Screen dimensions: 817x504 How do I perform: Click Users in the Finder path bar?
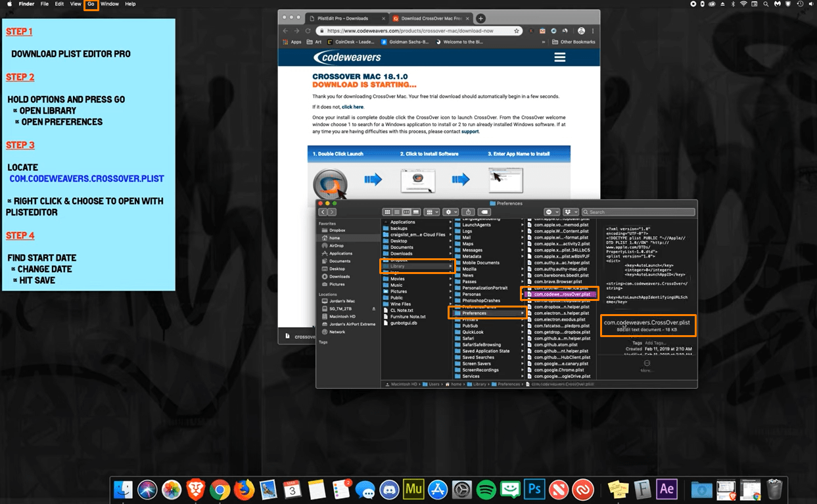431,384
